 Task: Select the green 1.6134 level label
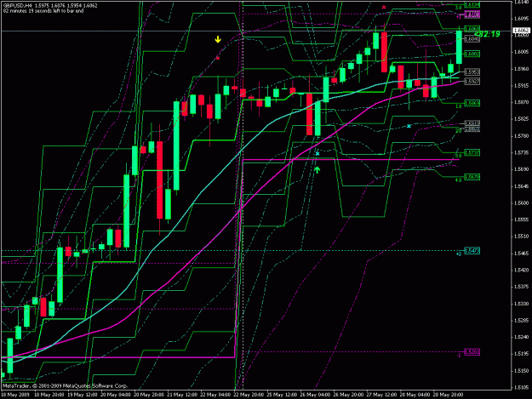(x=472, y=5)
